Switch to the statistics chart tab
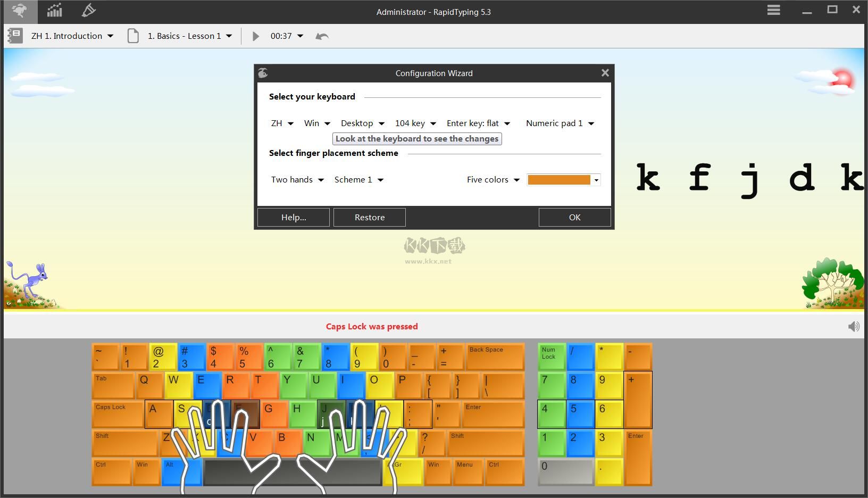 point(54,11)
